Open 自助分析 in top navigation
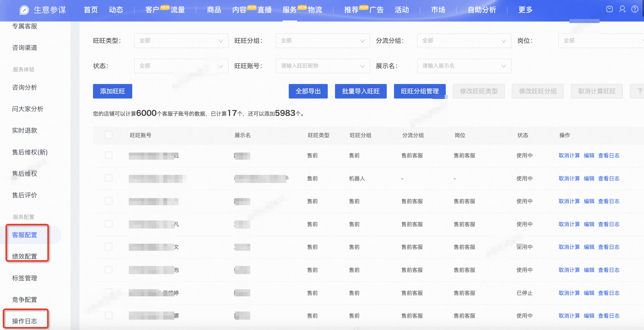 coord(482,10)
